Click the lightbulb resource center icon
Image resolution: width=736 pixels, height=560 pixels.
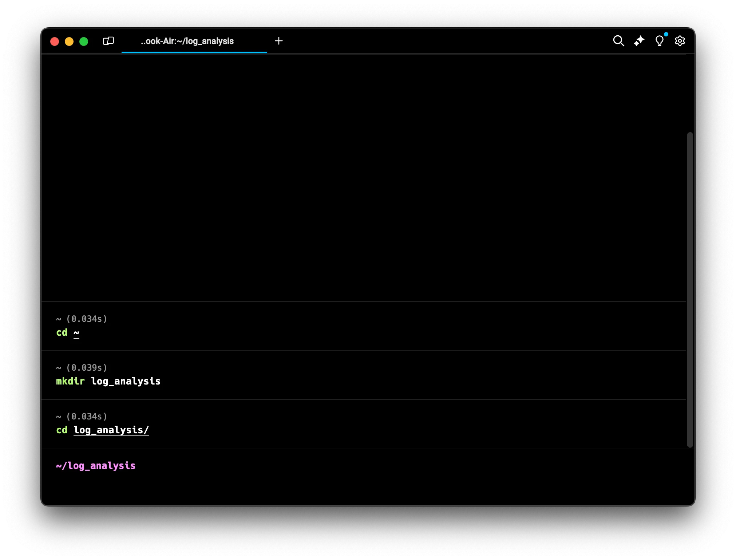659,41
